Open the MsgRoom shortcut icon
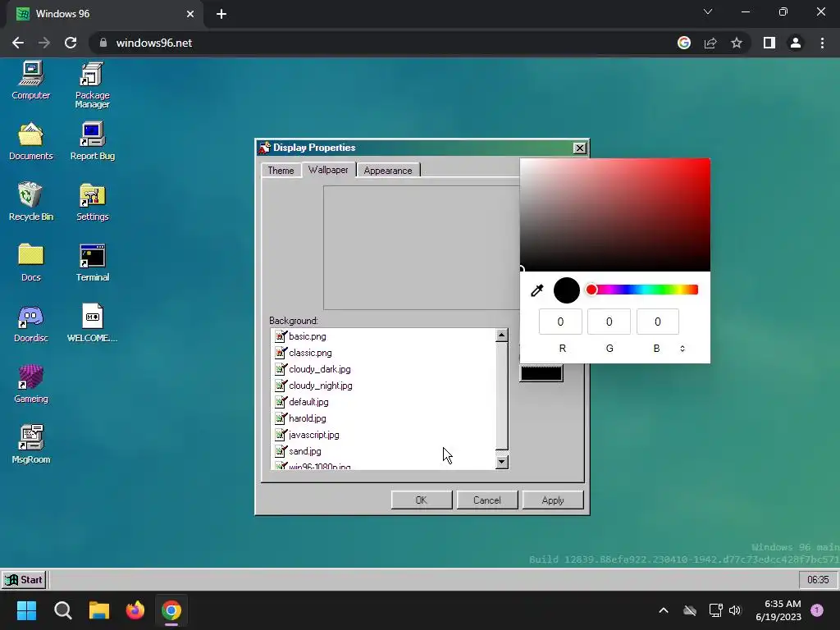The height and width of the screenshot is (630, 840). (31, 445)
